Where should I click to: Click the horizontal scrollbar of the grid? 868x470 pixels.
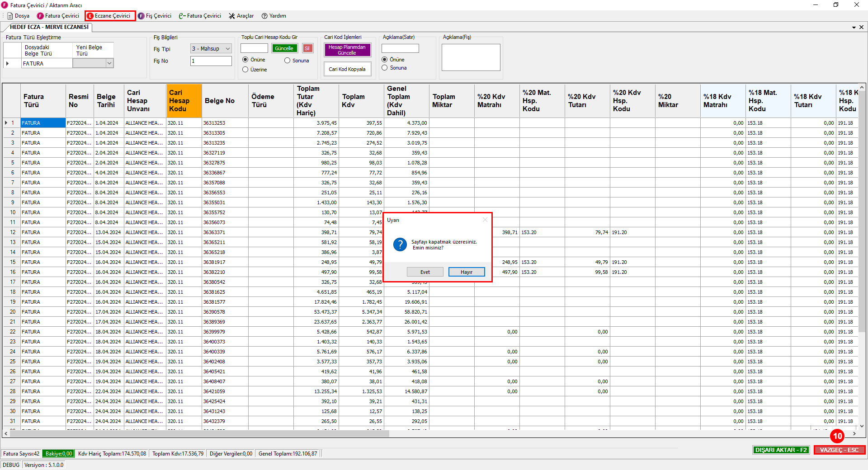[x=199, y=433]
